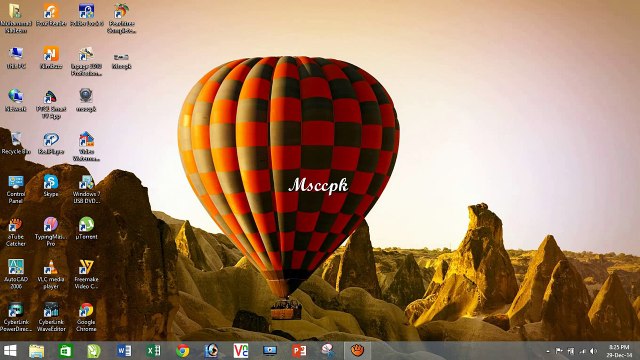
Task: Select the small Msccpk file icon
Action: click(121, 61)
